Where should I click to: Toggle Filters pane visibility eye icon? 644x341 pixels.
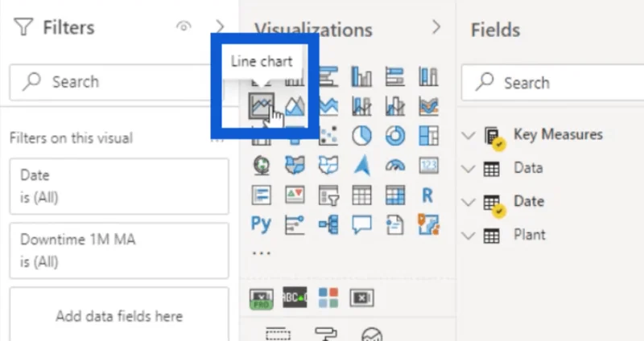click(x=184, y=27)
